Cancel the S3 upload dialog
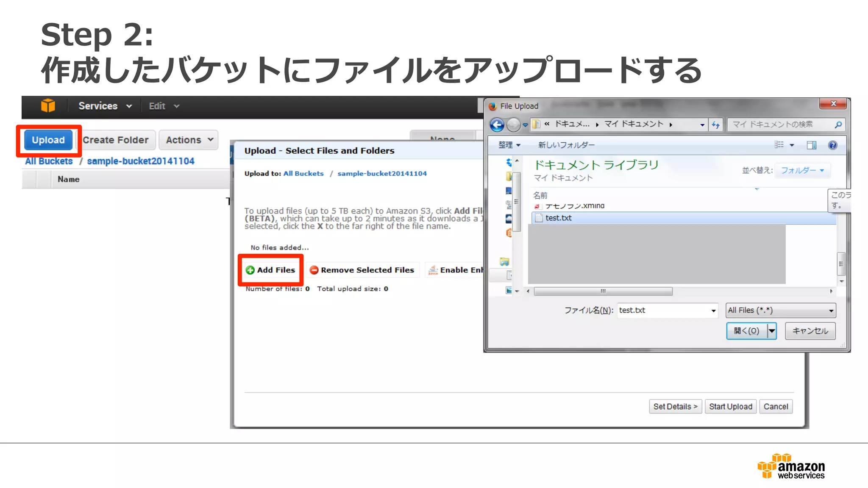The width and height of the screenshot is (868, 488). (x=776, y=406)
